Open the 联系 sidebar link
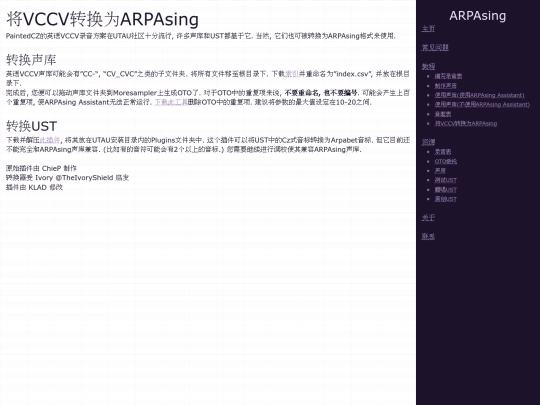Viewport: 540px width, 405px height. [x=428, y=237]
